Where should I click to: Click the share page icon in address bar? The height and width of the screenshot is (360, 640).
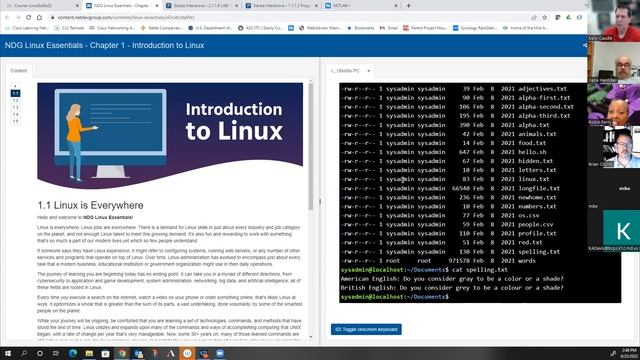(x=534, y=18)
